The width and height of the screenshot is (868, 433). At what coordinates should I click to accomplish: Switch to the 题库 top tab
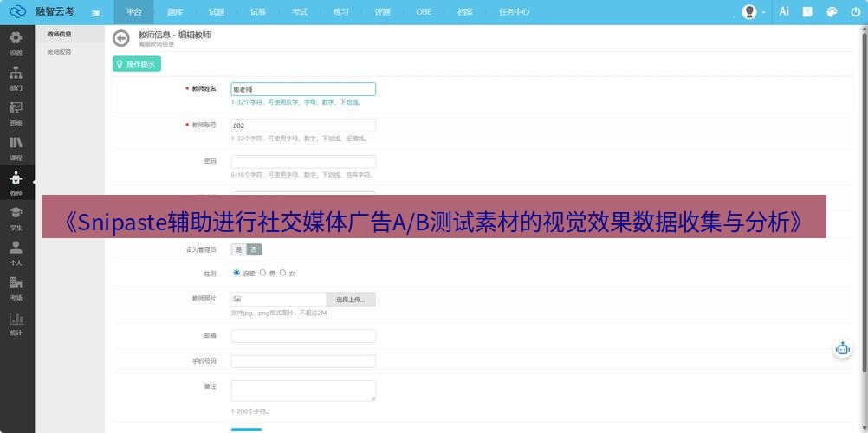175,11
